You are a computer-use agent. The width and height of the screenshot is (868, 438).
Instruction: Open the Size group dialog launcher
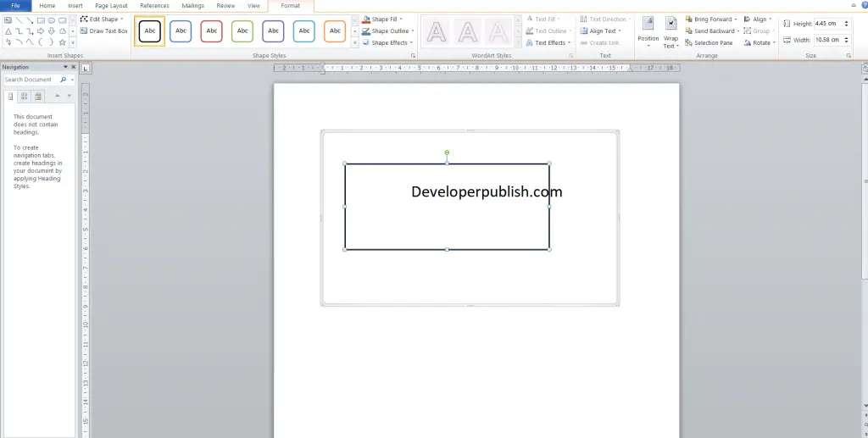[848, 56]
